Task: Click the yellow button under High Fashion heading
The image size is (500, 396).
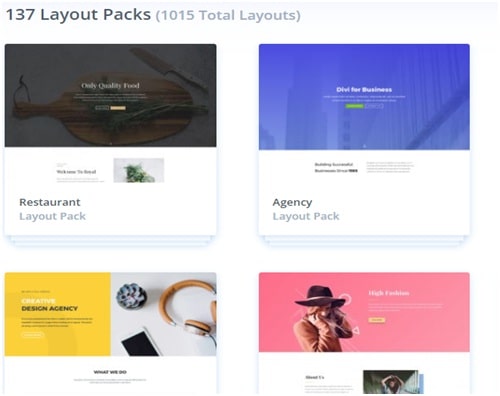Action: coord(377,320)
